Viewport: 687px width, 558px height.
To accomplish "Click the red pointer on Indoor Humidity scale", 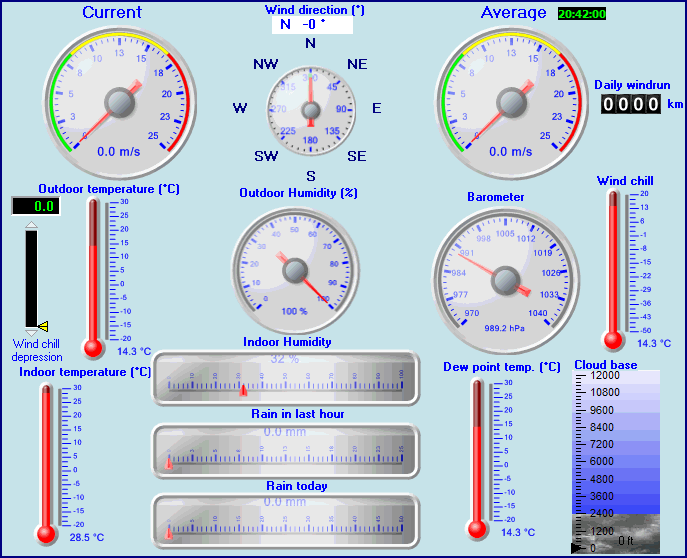I will tap(243, 389).
